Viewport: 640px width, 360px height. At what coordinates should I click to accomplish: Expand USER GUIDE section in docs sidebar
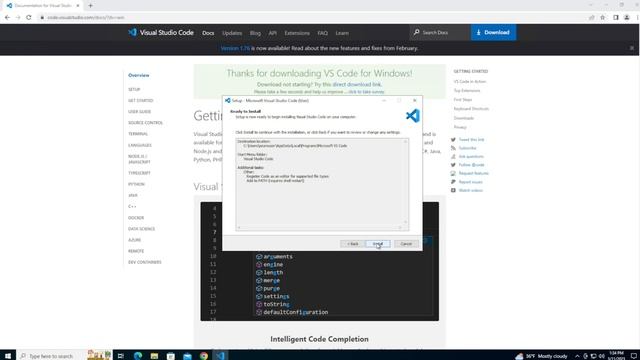click(x=140, y=111)
